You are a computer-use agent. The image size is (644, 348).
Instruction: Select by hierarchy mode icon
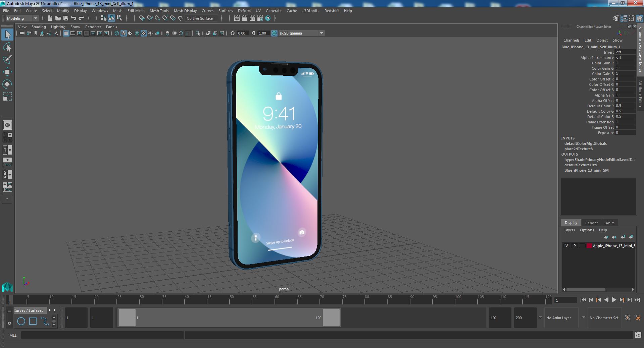(103, 18)
